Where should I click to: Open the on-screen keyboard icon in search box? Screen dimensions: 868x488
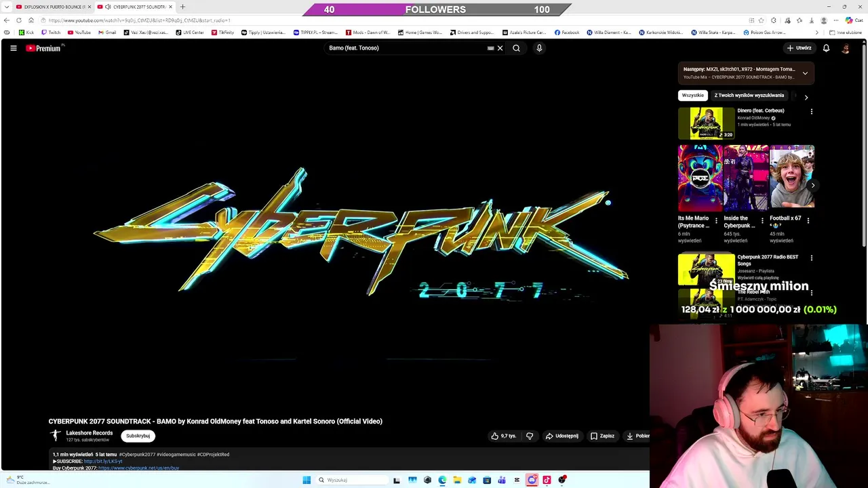click(490, 48)
